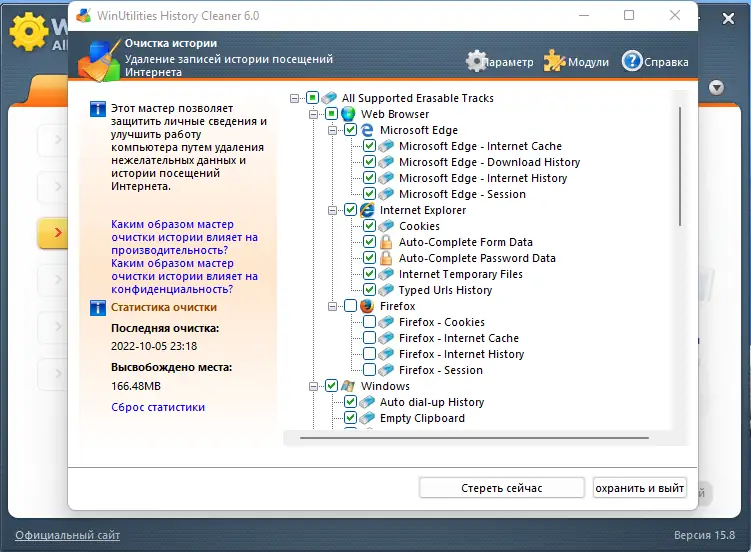Collapse the Firefox tree node
751x552 pixels.
(332, 306)
